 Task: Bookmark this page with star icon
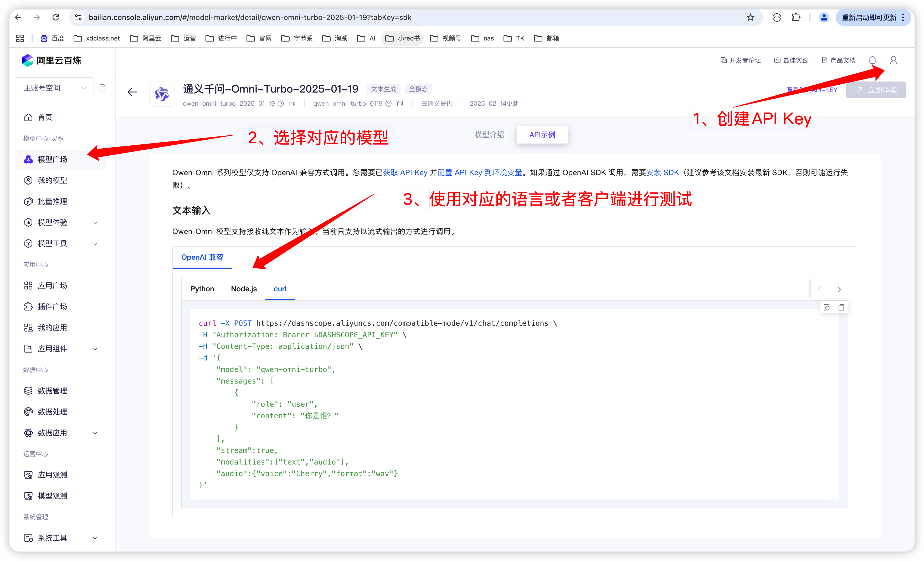pyautogui.click(x=750, y=17)
